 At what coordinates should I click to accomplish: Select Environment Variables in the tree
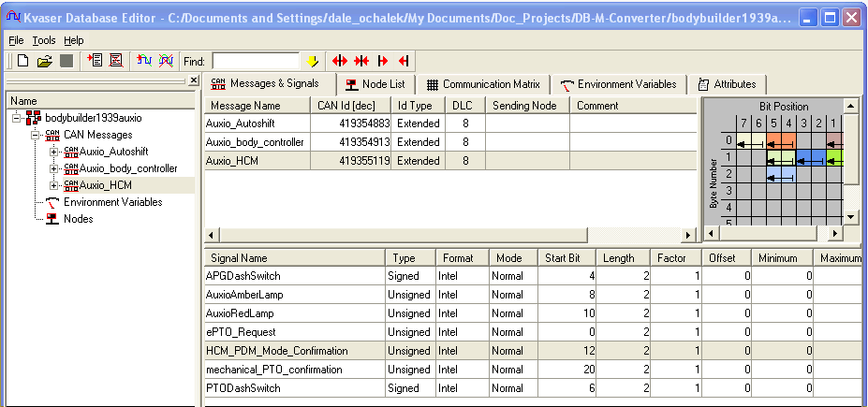(113, 202)
